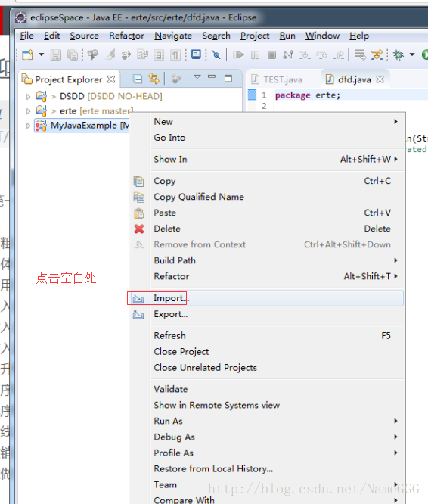Click the Step Return icon
This screenshot has height=504, width=428.
click(x=339, y=55)
